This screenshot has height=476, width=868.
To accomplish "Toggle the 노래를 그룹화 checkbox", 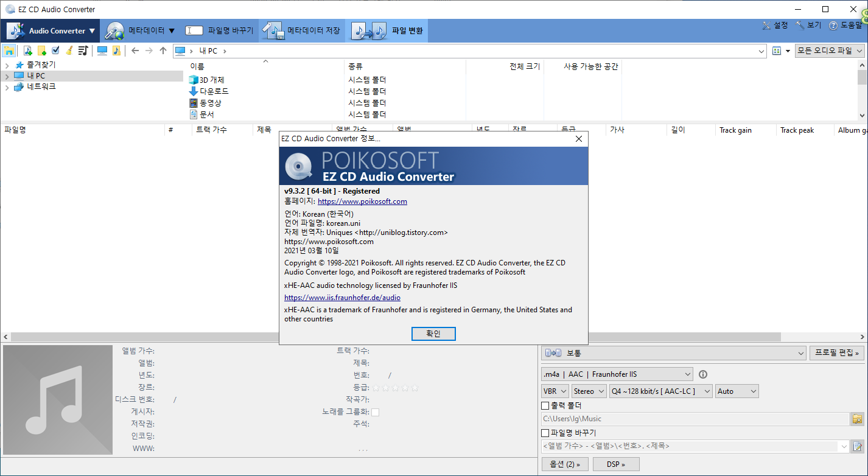I will [x=376, y=412].
